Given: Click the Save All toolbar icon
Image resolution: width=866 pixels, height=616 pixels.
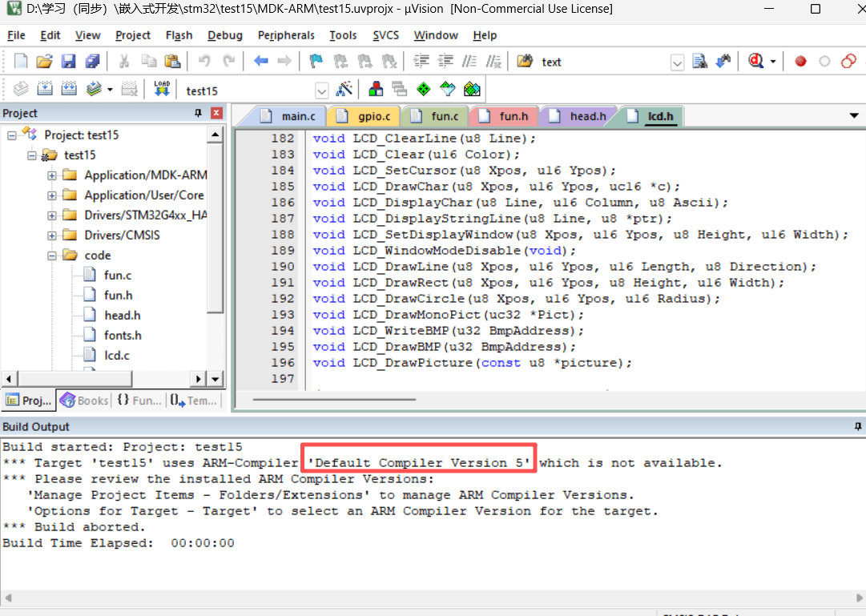Looking at the screenshot, I should [92, 61].
